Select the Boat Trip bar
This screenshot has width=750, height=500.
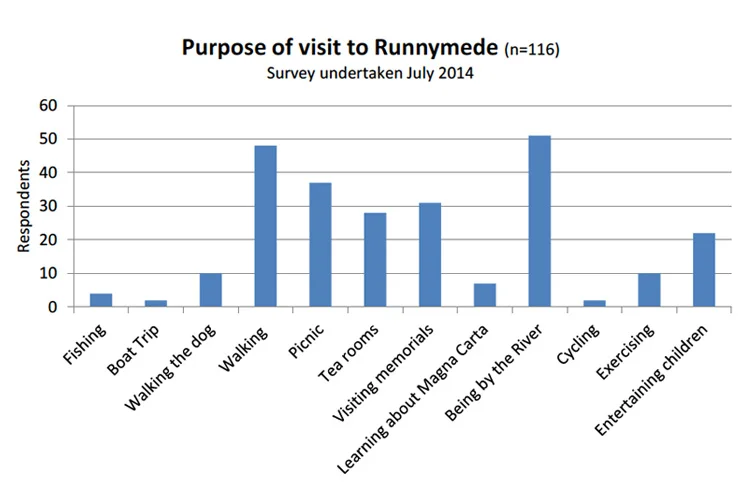(x=156, y=303)
